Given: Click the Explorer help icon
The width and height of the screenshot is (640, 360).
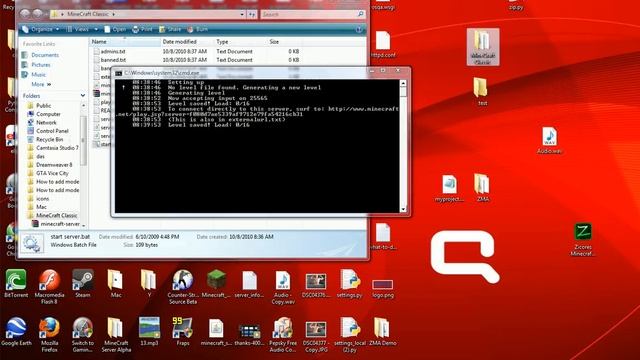Looking at the screenshot, I should coord(359,29).
